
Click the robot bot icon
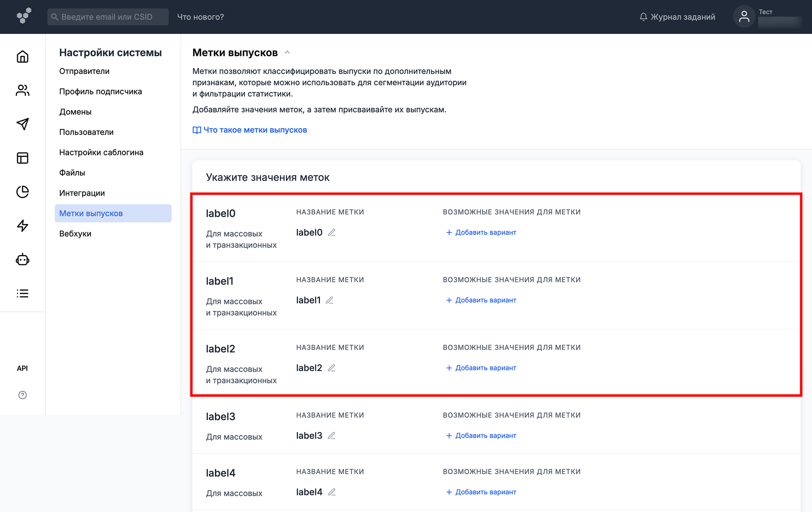[x=22, y=259]
